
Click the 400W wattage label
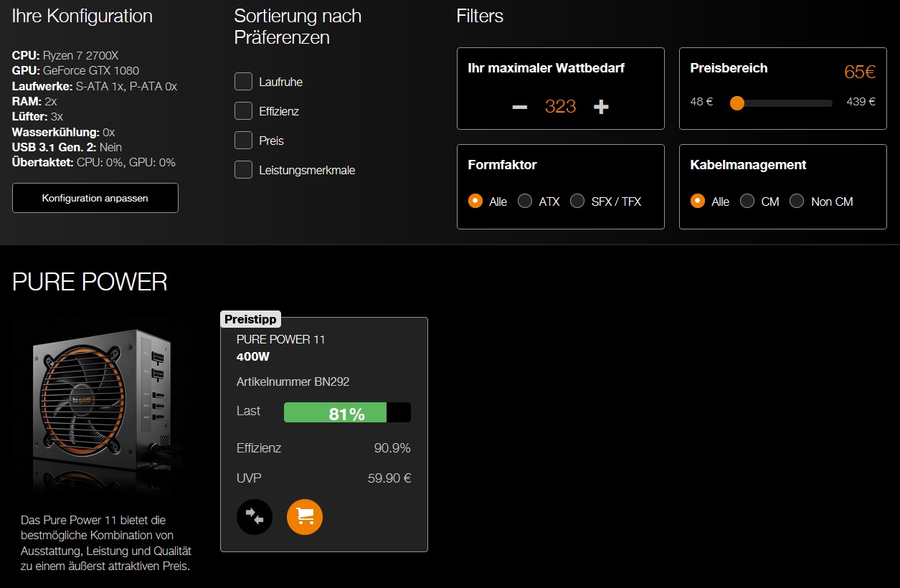(x=253, y=356)
